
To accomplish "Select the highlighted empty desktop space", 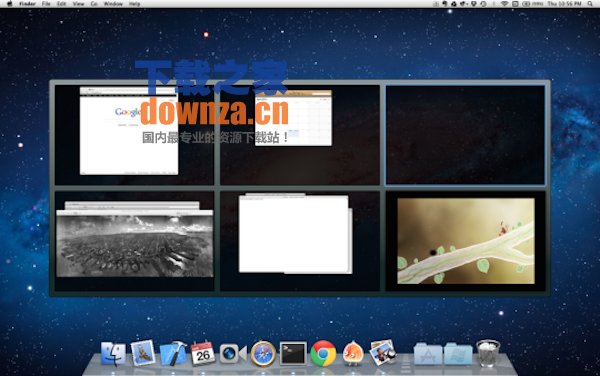I will pos(465,135).
